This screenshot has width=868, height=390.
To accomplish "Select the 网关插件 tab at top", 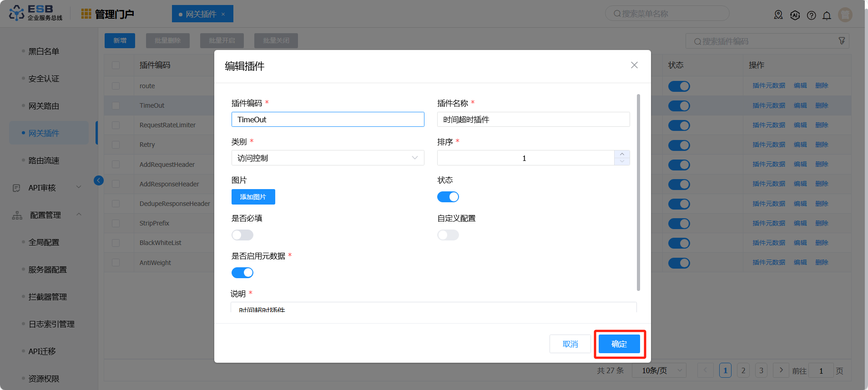I will click(x=201, y=14).
